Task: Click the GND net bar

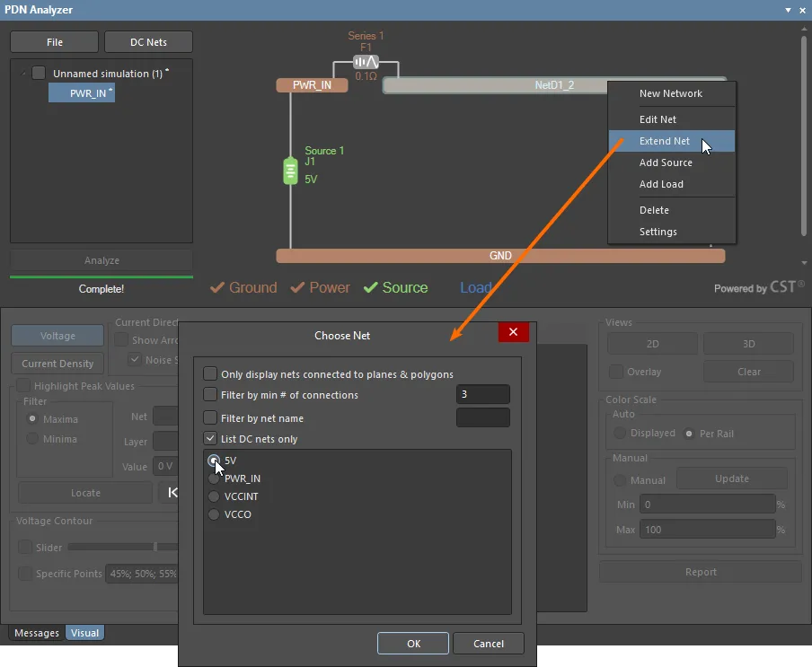Action: [x=500, y=256]
